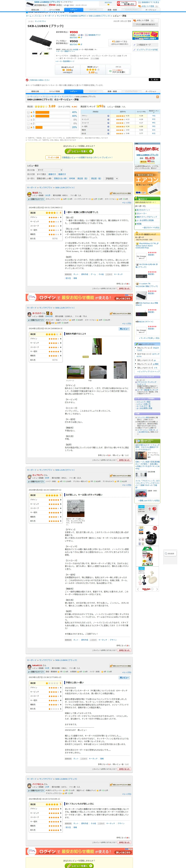
Task: Sort by 満足度(高)
Action: 82,179
